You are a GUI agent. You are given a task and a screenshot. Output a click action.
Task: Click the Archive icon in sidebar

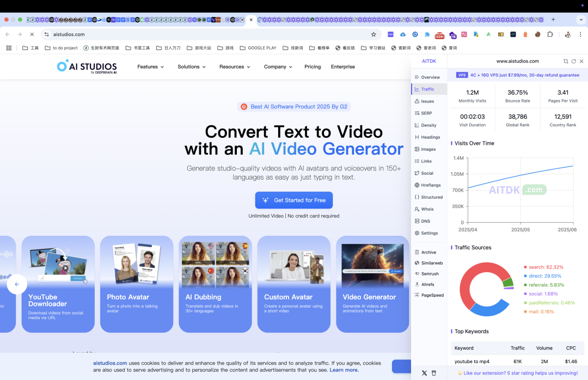[x=417, y=253]
